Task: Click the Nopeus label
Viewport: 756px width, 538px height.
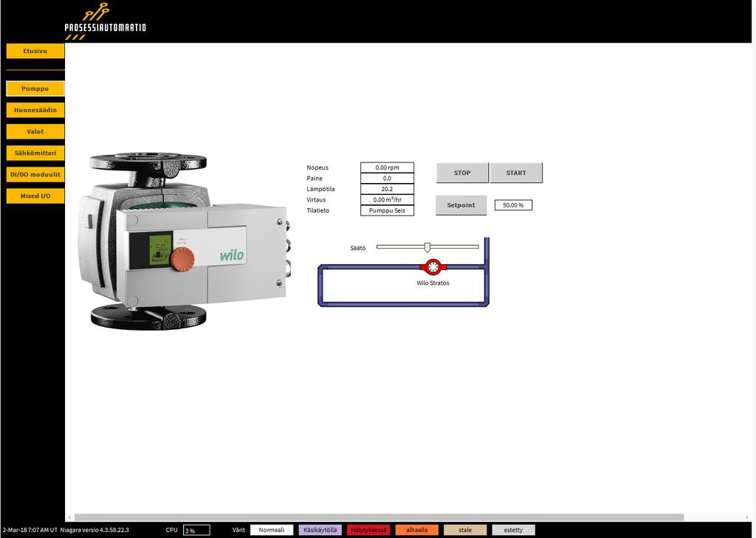Action: pos(317,168)
